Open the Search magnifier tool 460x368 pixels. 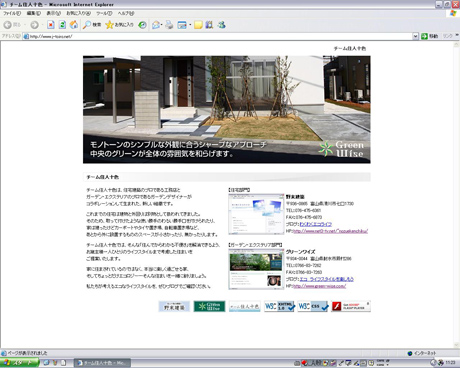click(92, 25)
